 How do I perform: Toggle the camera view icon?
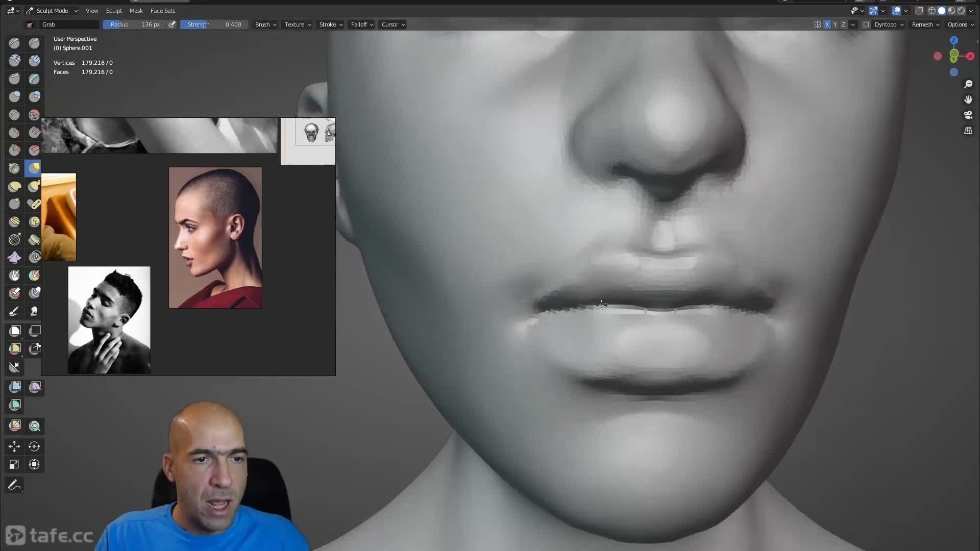click(968, 115)
